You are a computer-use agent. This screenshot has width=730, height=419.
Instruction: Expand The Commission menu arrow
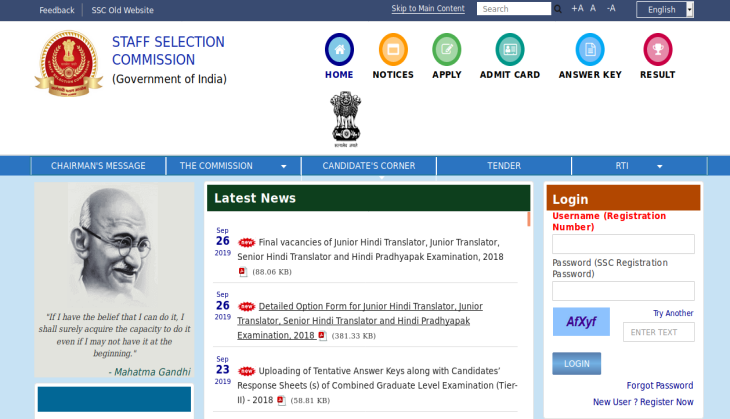(284, 166)
